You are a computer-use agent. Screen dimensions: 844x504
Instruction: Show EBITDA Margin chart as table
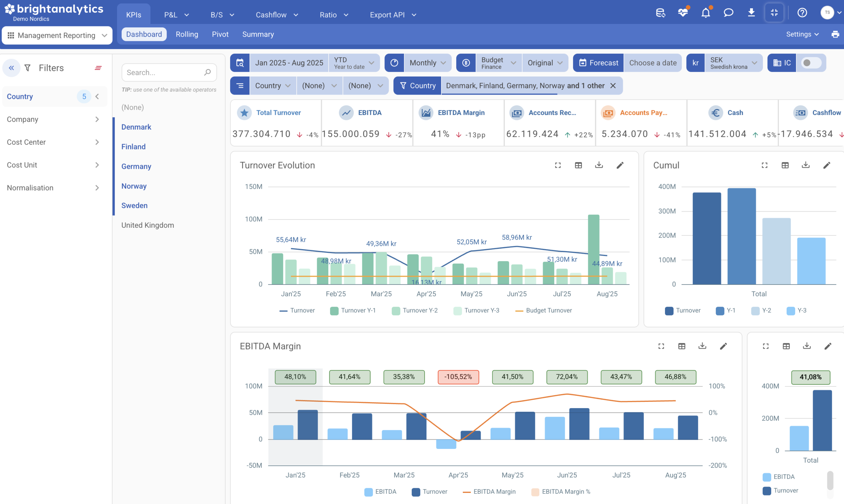point(682,346)
